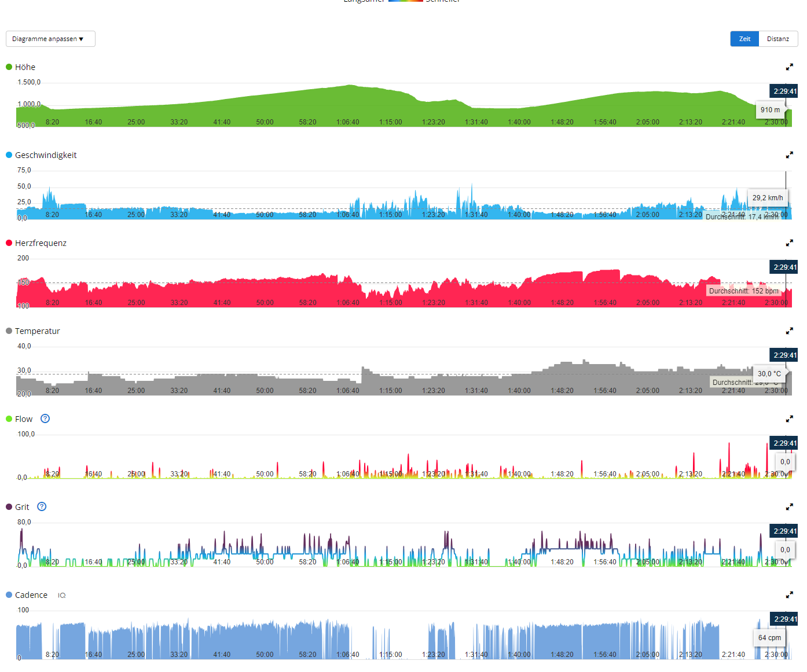Click 1:48:20 tick on the Herzfrequenz chart
This screenshot has height=672, width=807.
click(x=562, y=303)
